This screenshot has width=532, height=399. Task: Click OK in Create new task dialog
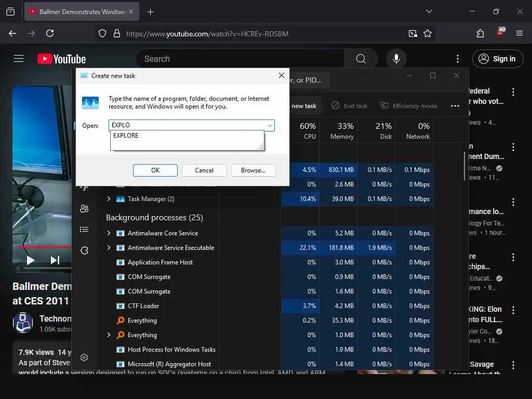point(155,170)
